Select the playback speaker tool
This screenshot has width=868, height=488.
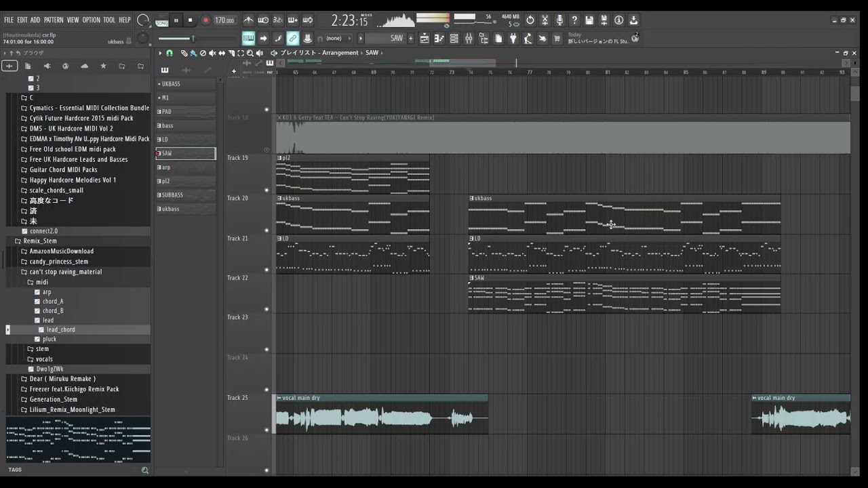(260, 53)
